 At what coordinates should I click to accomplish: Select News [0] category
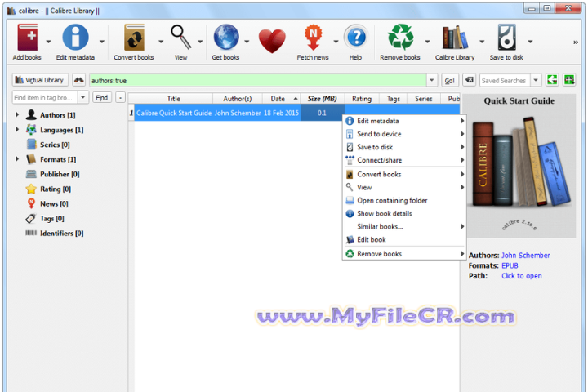coord(54,203)
